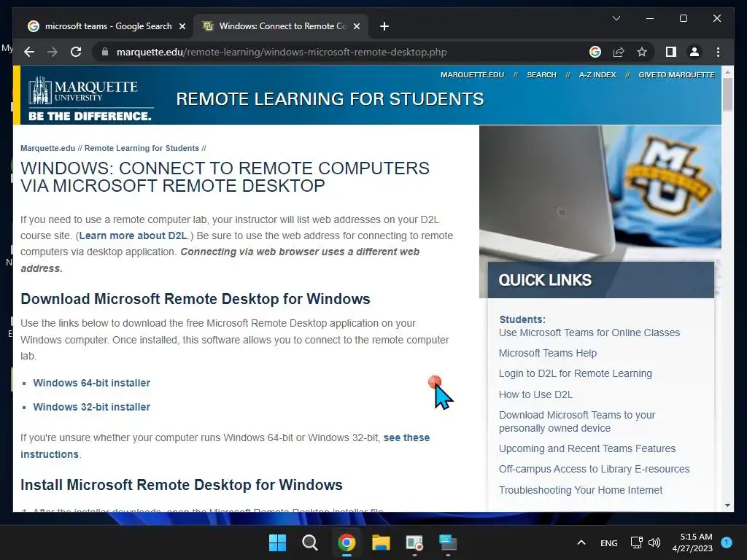This screenshot has width=747, height=560.
Task: Click the ENG language indicator
Action: (609, 542)
